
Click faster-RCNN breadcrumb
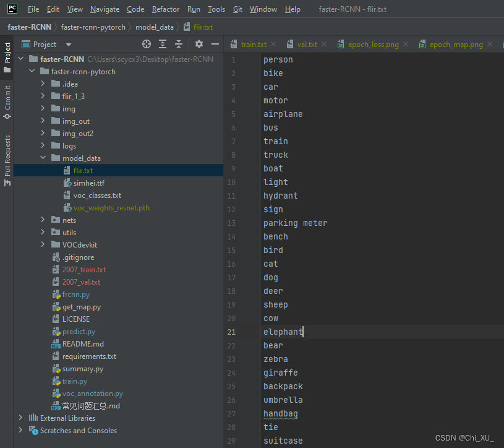pyautogui.click(x=29, y=27)
